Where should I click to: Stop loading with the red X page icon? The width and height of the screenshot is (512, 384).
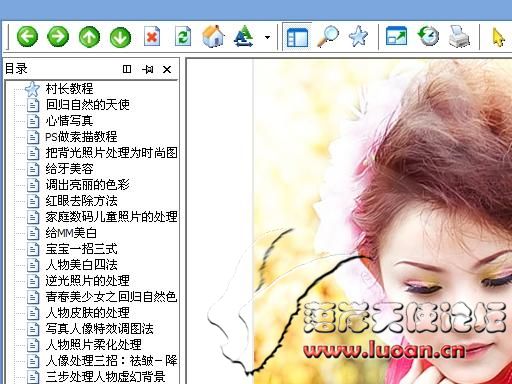pyautogui.click(x=152, y=36)
